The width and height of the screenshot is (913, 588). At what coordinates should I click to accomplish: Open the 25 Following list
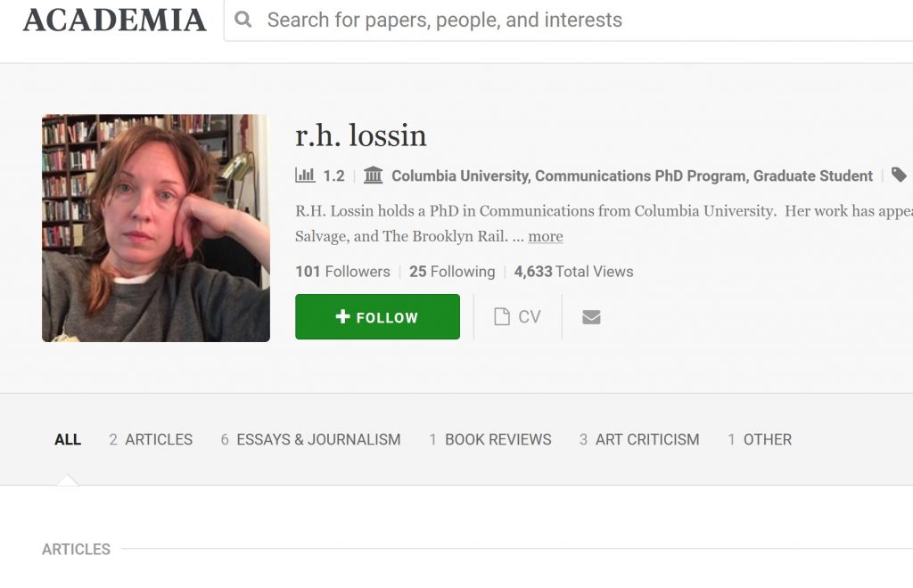click(x=452, y=272)
